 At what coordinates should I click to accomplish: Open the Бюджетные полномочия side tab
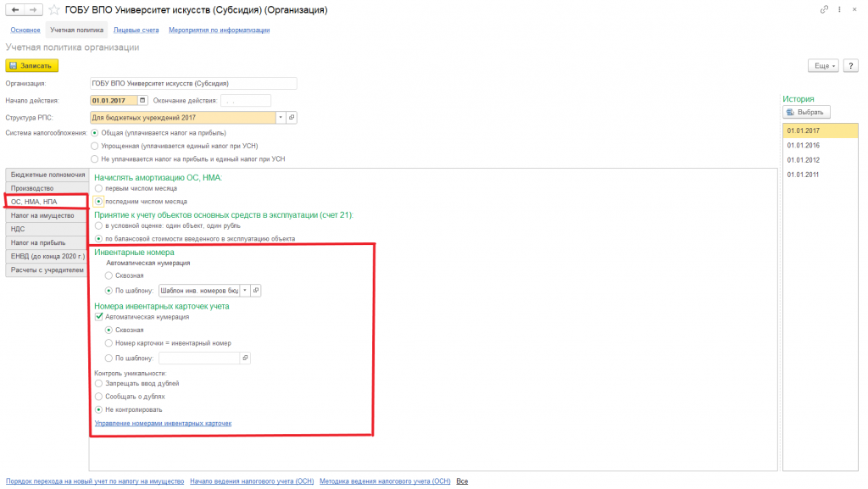[x=47, y=175]
